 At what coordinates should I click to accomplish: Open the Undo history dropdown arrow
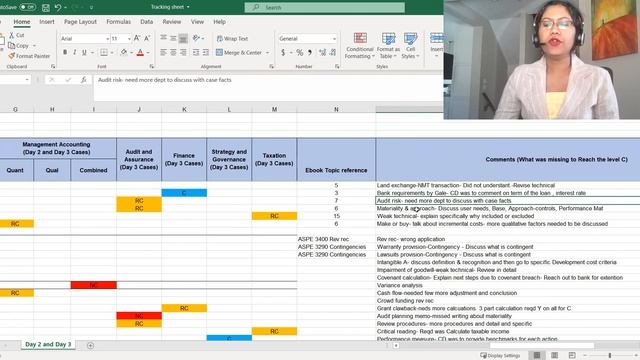pyautogui.click(x=65, y=8)
